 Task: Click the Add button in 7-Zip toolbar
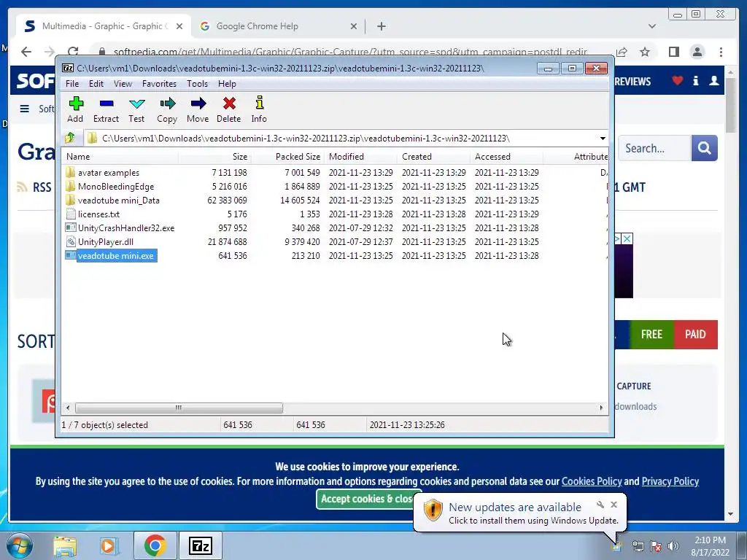(x=75, y=110)
